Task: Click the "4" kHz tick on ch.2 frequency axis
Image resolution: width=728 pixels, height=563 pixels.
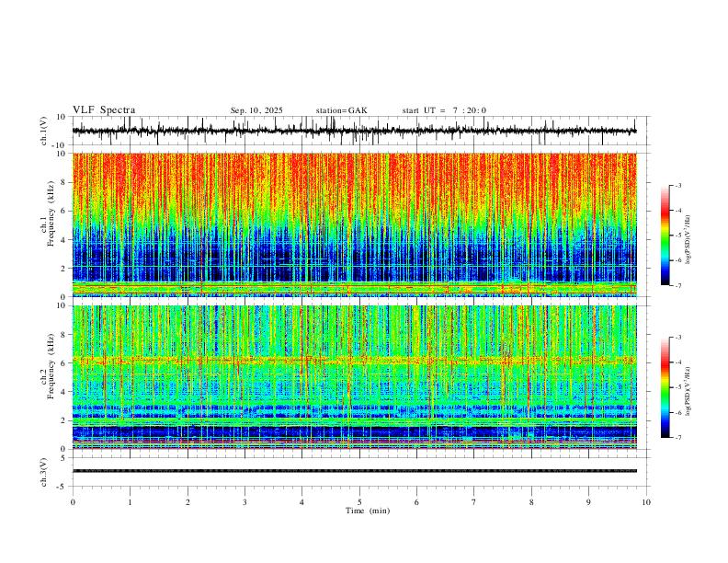Action: [64, 392]
